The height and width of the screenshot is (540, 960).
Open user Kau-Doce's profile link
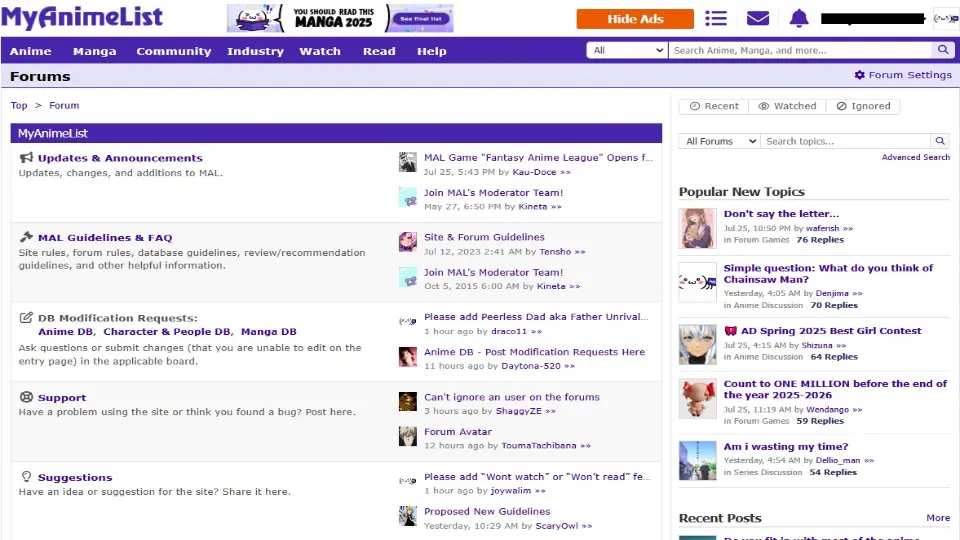(534, 172)
